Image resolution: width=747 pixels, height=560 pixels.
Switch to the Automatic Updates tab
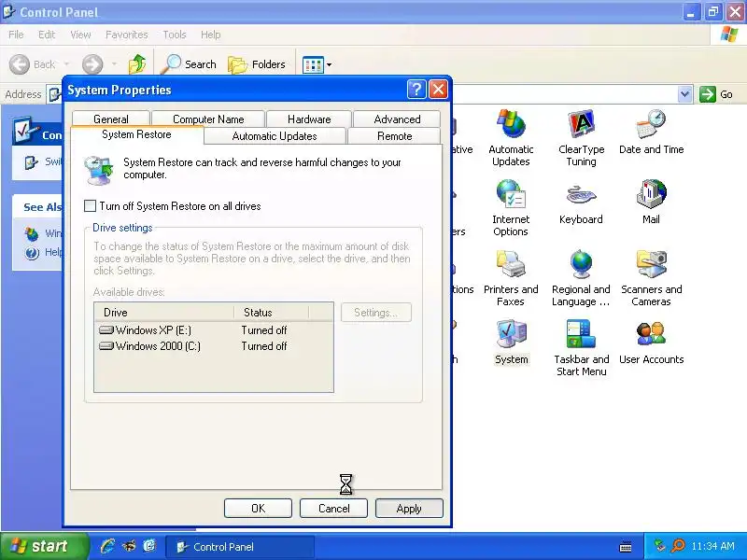click(275, 136)
